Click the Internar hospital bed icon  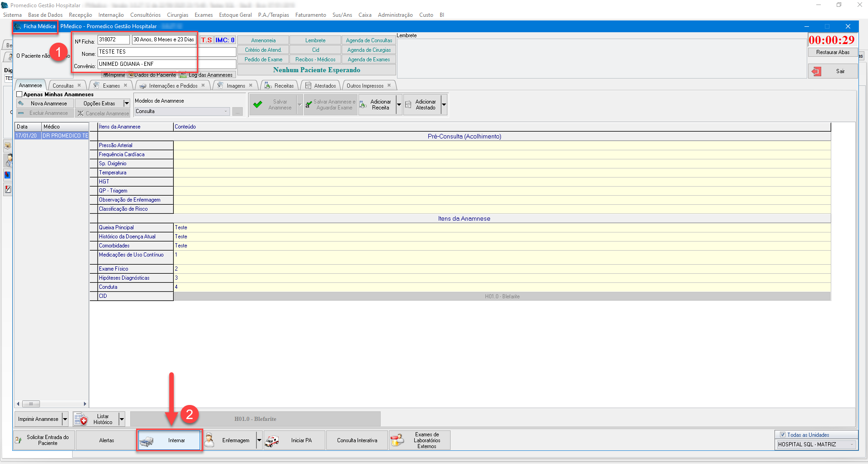[x=147, y=441]
